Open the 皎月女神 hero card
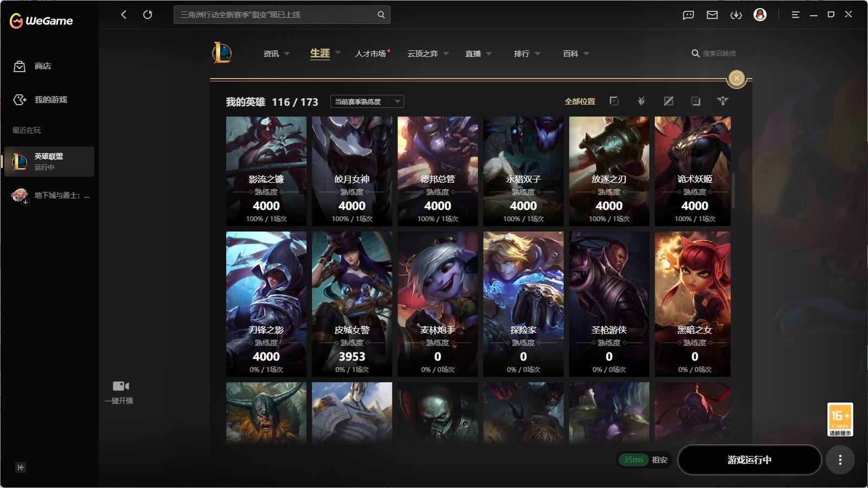 click(x=352, y=171)
